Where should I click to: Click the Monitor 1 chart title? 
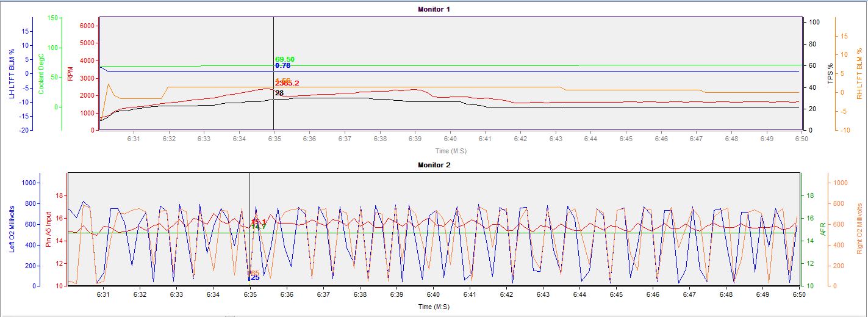pos(434,9)
